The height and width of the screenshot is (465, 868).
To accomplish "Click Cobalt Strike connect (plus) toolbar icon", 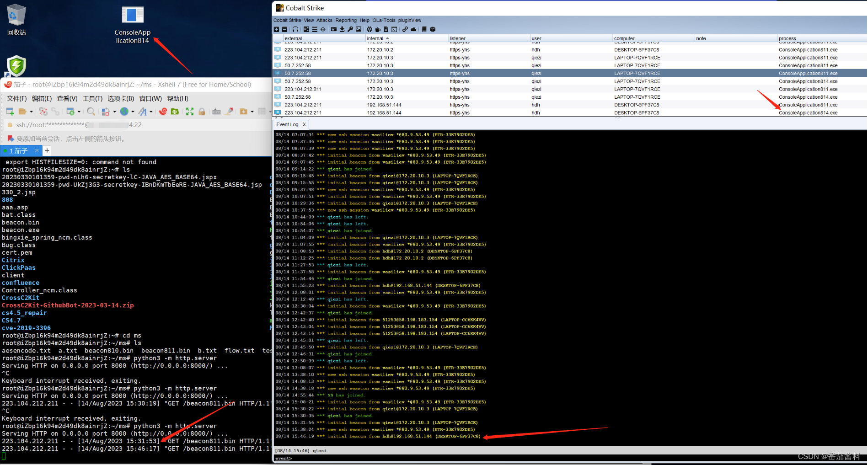I will [x=276, y=29].
